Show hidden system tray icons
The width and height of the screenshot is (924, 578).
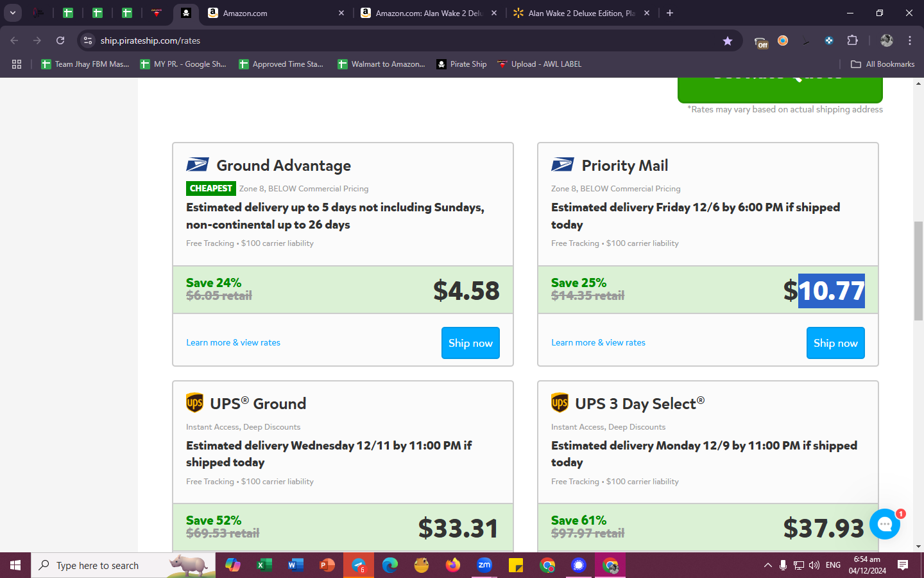coord(767,565)
